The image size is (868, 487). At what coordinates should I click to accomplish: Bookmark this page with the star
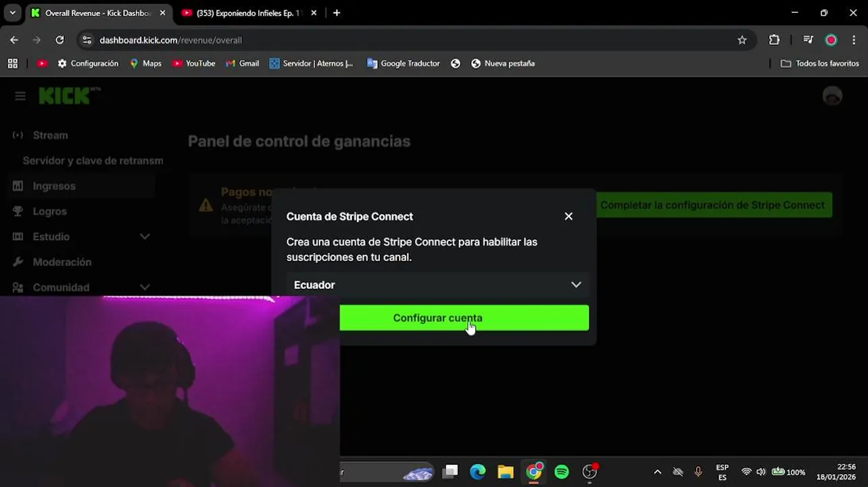tap(742, 40)
